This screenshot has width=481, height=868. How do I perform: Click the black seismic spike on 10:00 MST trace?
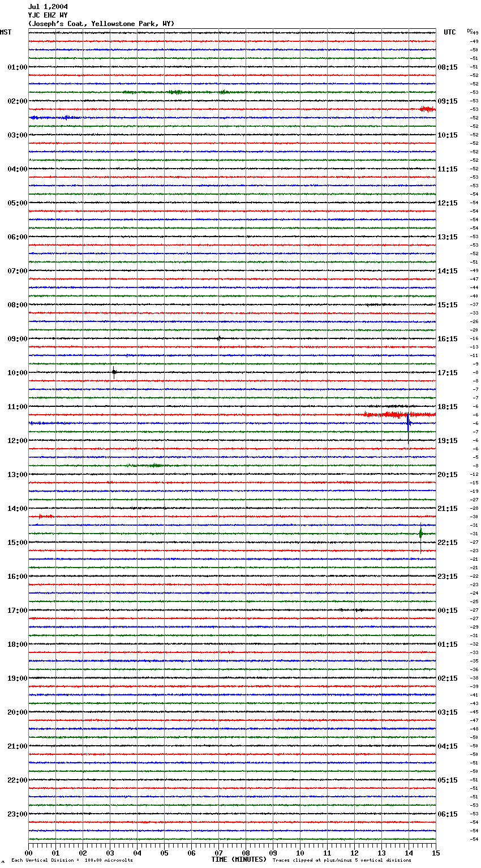[x=114, y=372]
